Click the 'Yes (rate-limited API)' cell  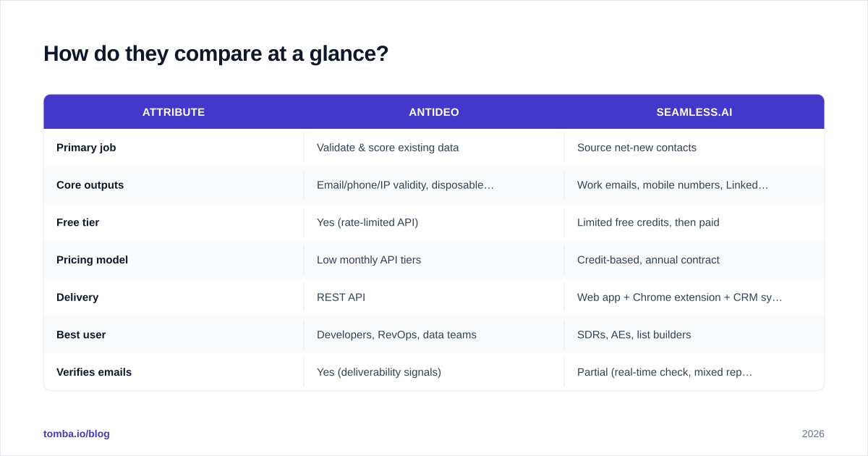click(x=367, y=223)
